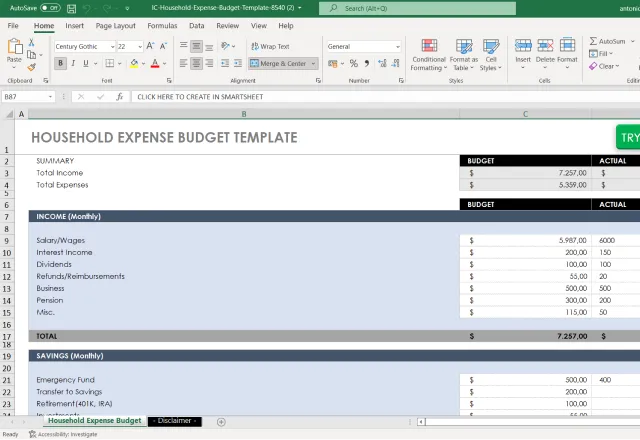Toggle Wrap Text
640x440 pixels.
click(270, 47)
